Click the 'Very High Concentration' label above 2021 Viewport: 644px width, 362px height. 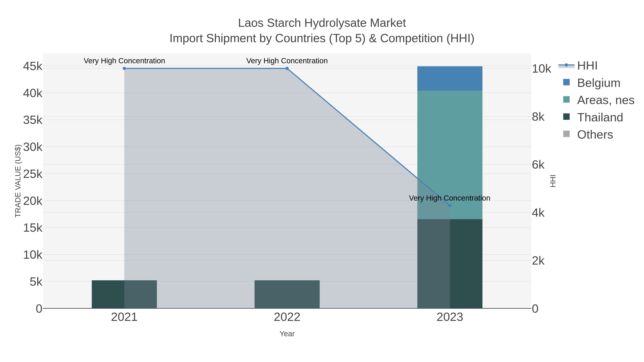pyautogui.click(x=124, y=61)
